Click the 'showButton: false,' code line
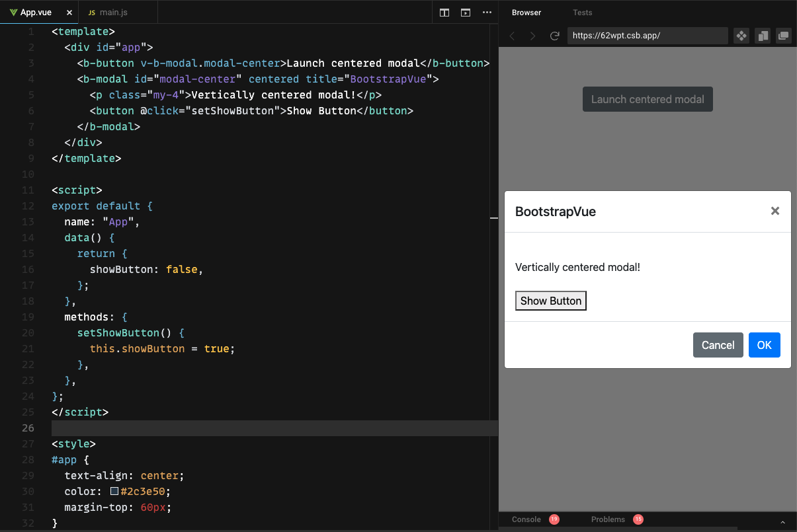Image resolution: width=797 pixels, height=532 pixels. 147,270
